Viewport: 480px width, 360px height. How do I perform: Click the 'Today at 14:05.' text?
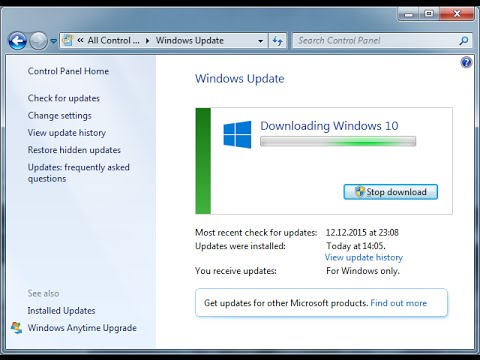(356, 246)
